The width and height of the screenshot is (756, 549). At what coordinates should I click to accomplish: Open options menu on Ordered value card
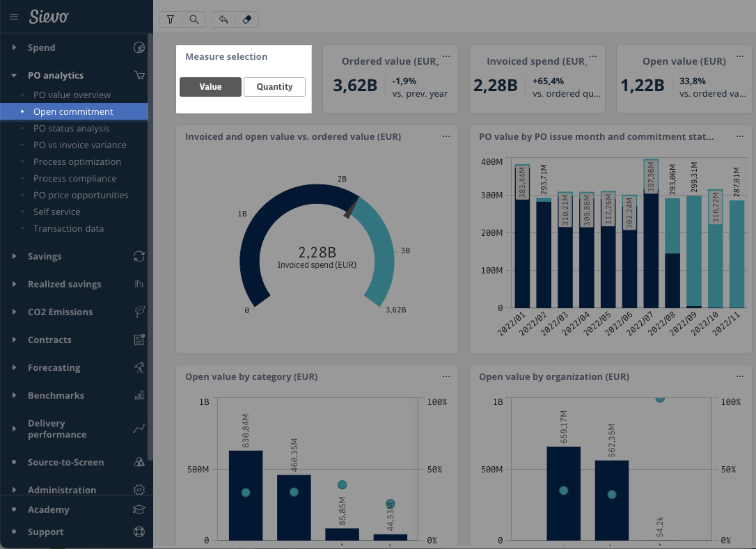pyautogui.click(x=446, y=56)
